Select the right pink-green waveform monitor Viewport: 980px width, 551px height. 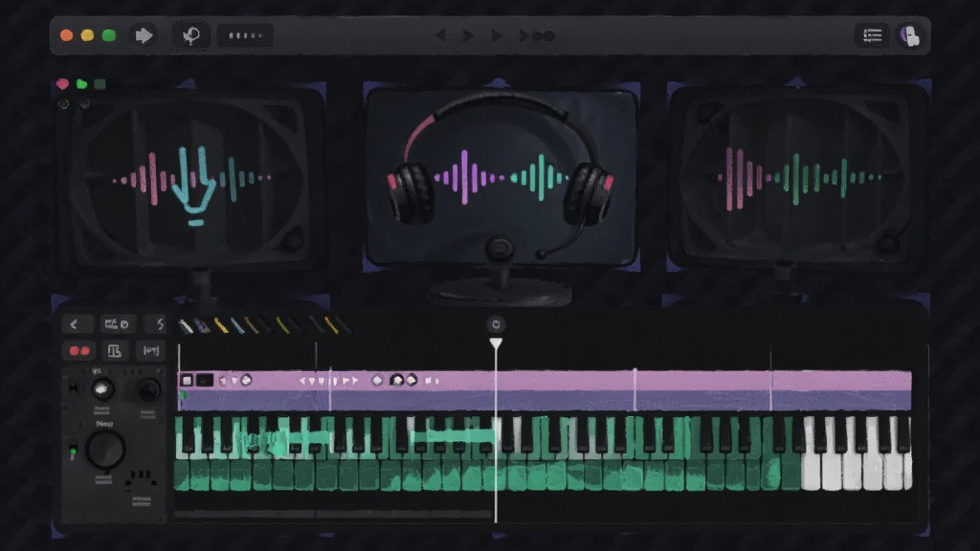(795, 178)
